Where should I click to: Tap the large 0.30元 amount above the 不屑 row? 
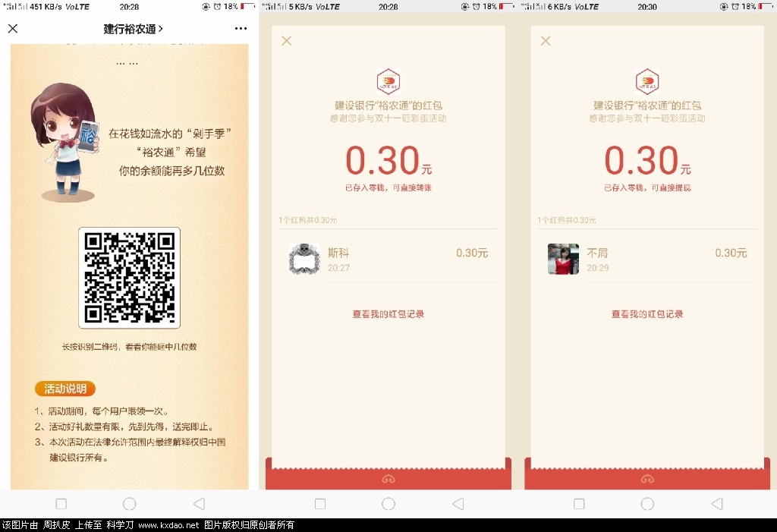pos(647,160)
